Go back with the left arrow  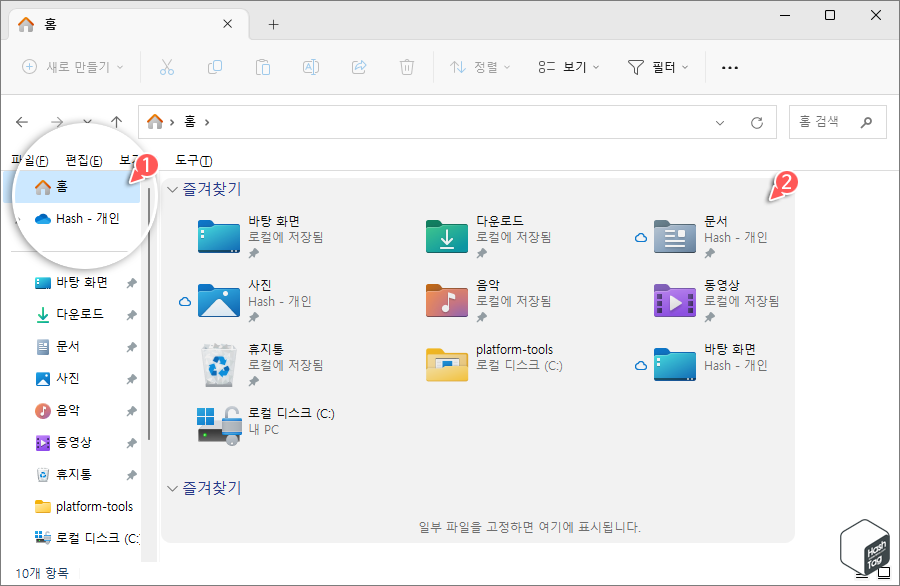(22, 122)
